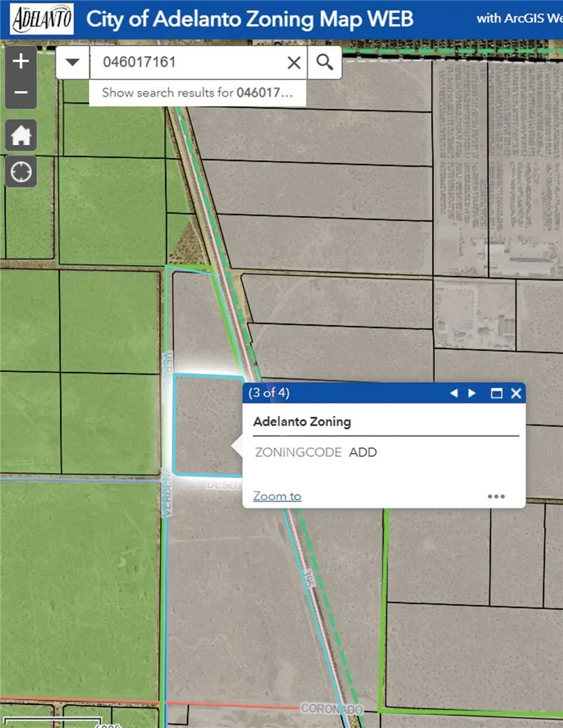Click the 'City of Adelanto Zoning Map WEB' title
The height and width of the screenshot is (728, 563).
(249, 19)
